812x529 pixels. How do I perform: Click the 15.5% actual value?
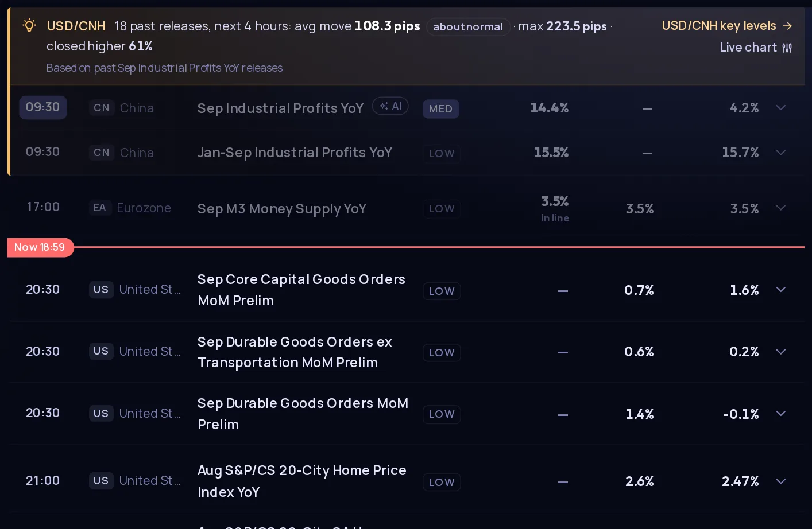click(551, 153)
